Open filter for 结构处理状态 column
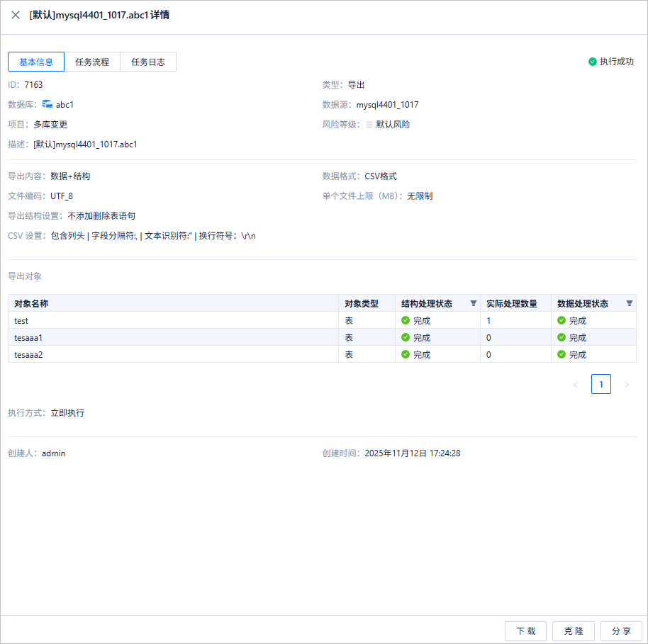Screen dimensions: 648x644 point(473,303)
